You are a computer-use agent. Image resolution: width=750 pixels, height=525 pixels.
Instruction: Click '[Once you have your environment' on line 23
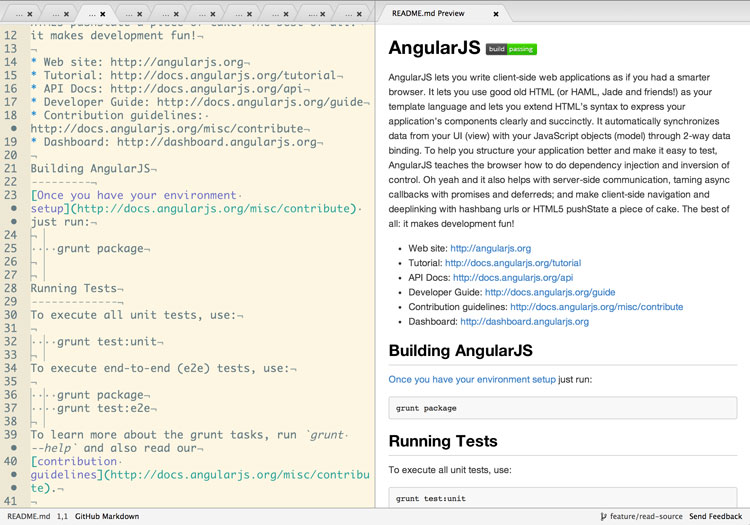(133, 195)
